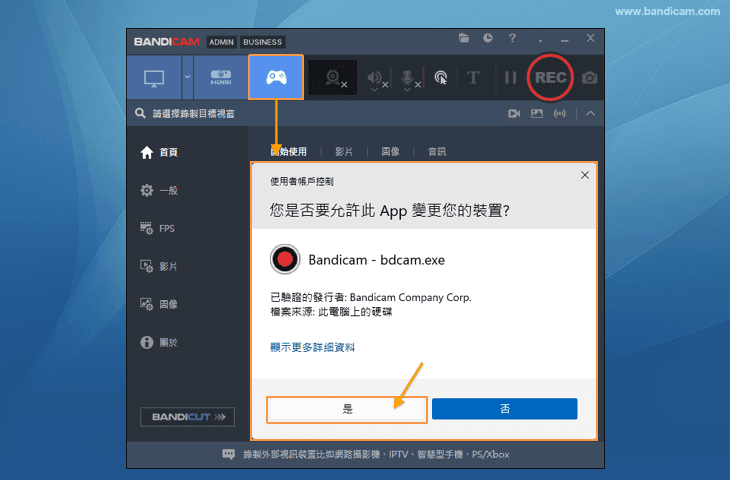
Task: Minimize the Bandicam window
Action: coord(565,39)
